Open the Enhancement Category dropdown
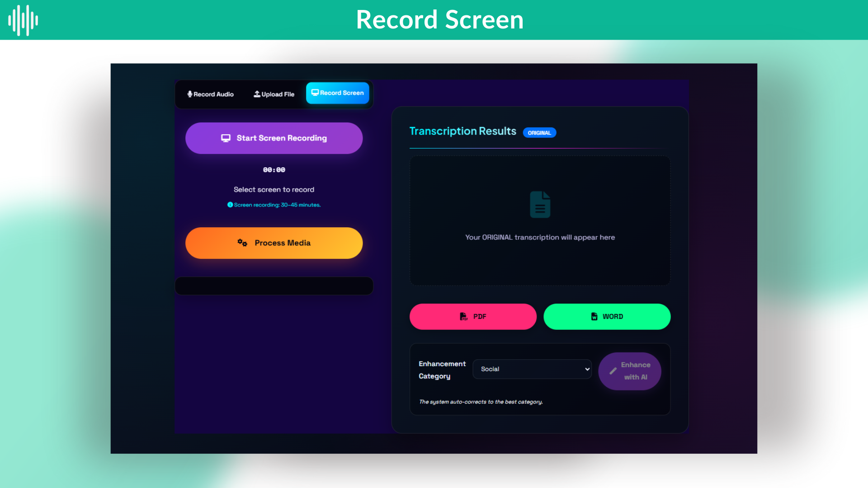This screenshot has width=868, height=488. pos(532,369)
